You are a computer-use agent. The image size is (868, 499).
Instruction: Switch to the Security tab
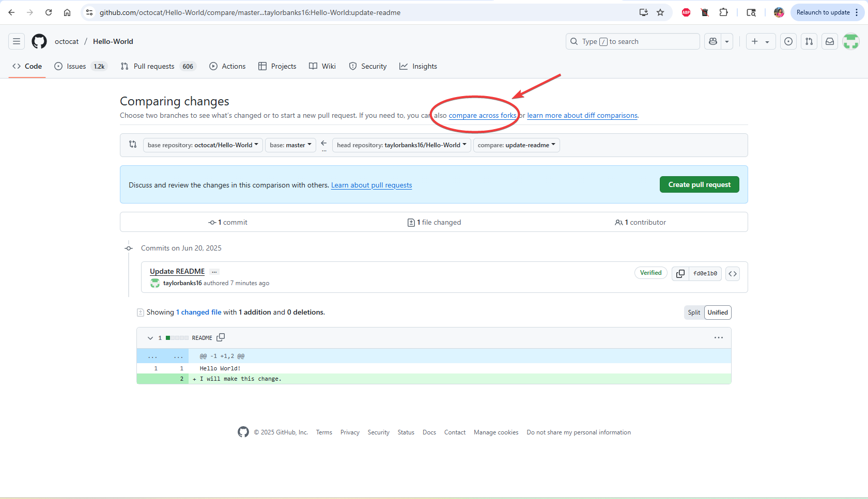tap(368, 66)
